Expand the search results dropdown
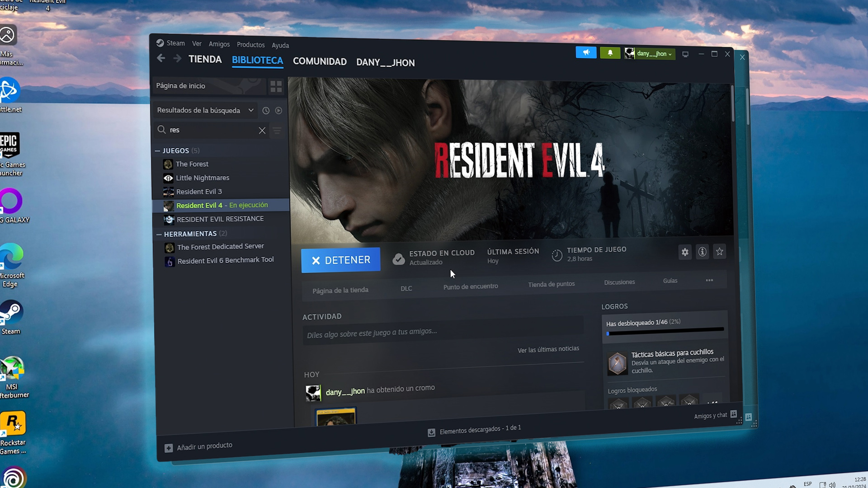868x488 pixels. coord(251,110)
